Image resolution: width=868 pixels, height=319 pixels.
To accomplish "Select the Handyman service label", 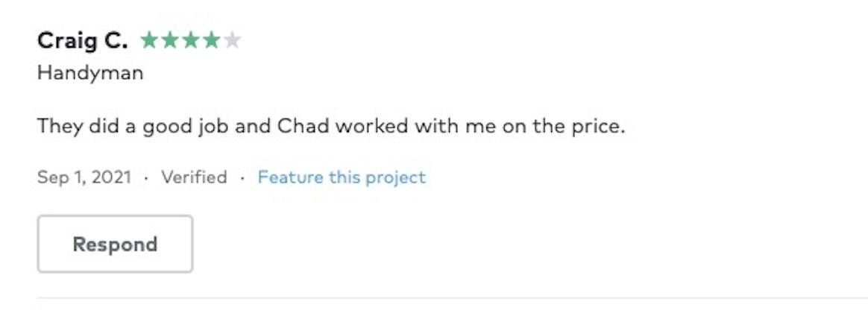I will [x=90, y=73].
